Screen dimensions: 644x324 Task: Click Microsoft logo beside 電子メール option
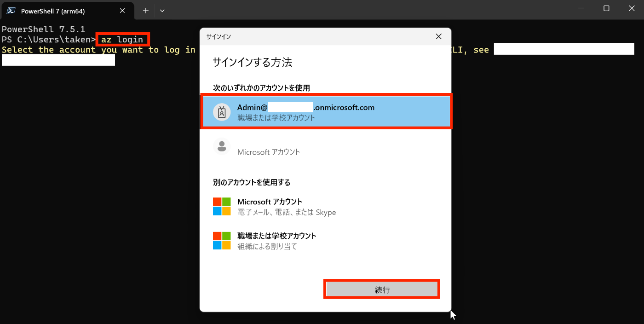pyautogui.click(x=222, y=207)
